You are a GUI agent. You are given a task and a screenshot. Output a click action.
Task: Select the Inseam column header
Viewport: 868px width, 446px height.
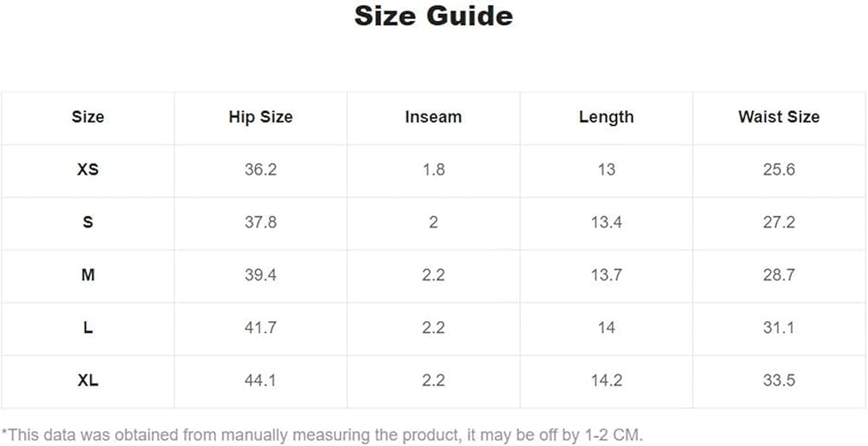click(x=433, y=117)
